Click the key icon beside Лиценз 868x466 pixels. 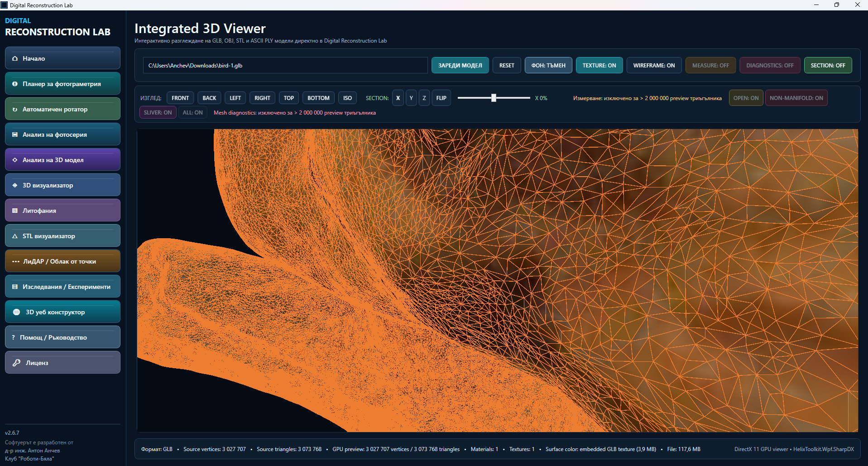click(17, 363)
